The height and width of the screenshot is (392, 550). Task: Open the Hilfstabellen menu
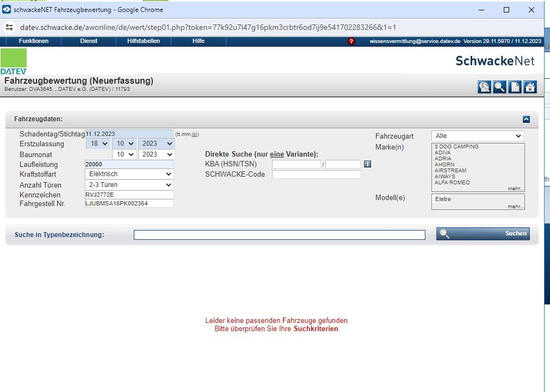pyautogui.click(x=144, y=41)
